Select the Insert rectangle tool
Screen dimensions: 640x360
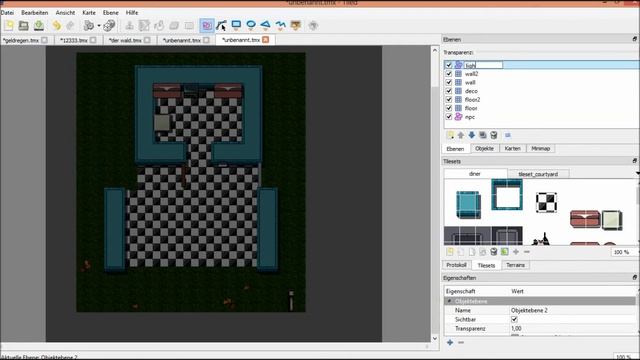point(236,26)
